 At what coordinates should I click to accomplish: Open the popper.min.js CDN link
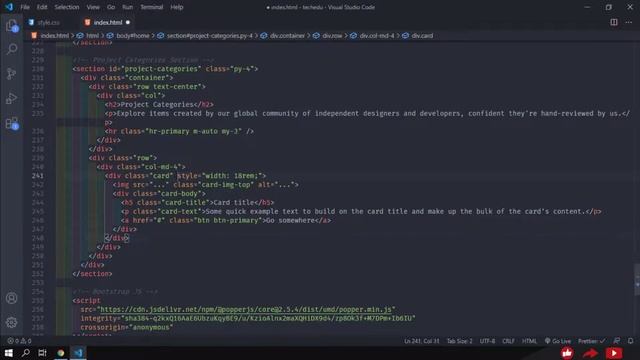coord(246,309)
